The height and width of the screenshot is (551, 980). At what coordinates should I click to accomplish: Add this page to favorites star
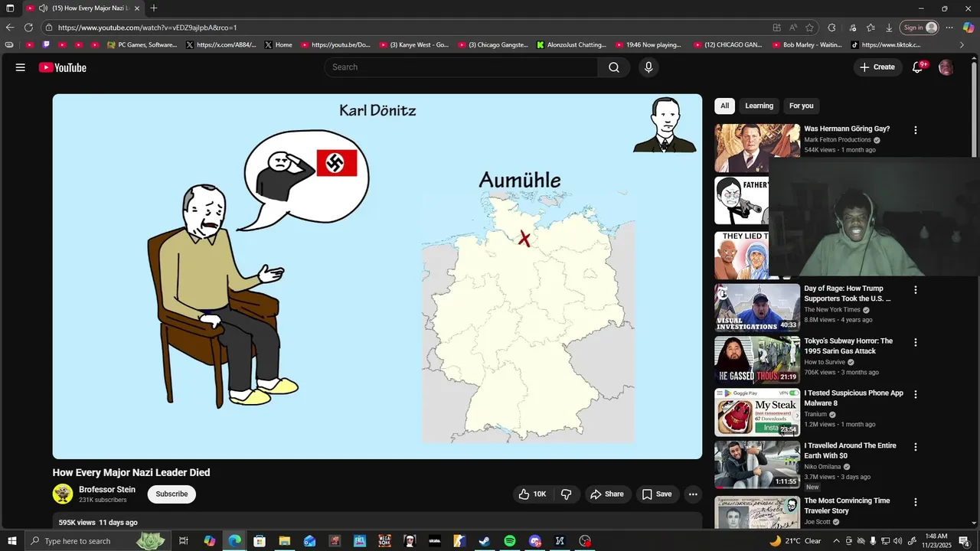(x=809, y=28)
